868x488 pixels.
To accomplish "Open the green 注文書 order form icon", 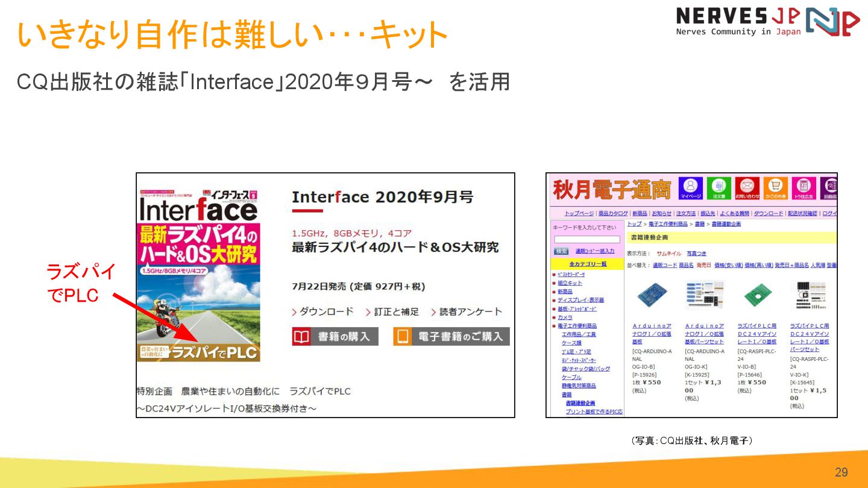I will point(719,188).
